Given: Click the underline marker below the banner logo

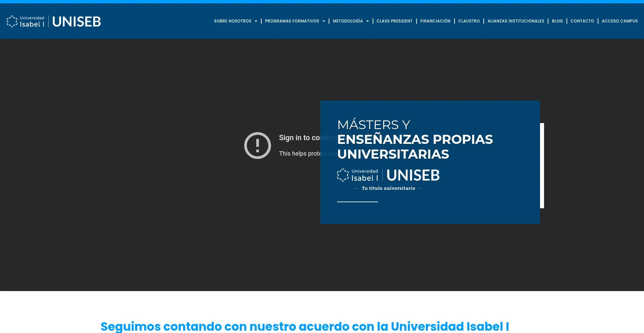Looking at the screenshot, I should click(357, 202).
